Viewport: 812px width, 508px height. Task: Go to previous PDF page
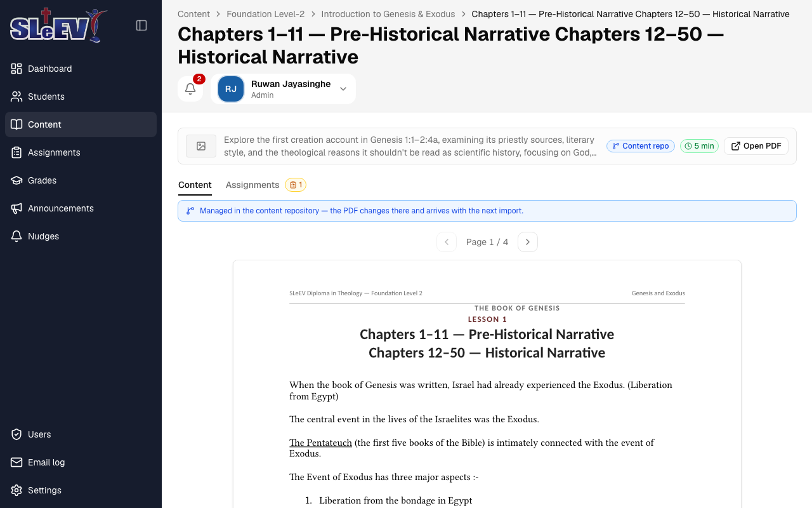click(x=447, y=242)
